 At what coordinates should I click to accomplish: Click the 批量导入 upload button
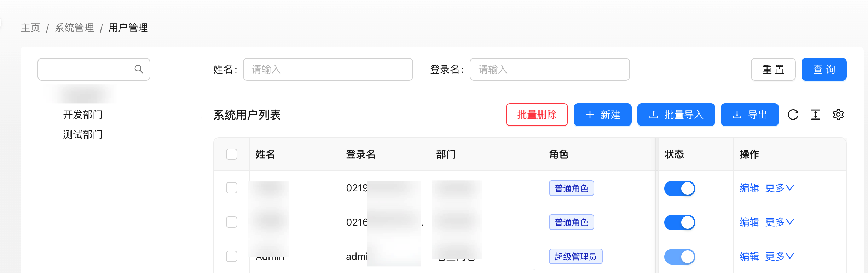coord(676,115)
